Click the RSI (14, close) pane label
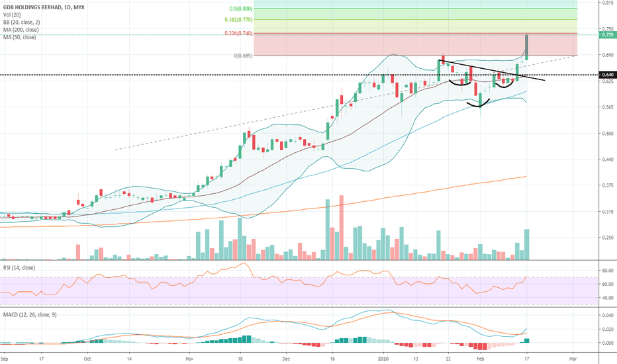Viewport: 617px width, 364px height. (19, 267)
